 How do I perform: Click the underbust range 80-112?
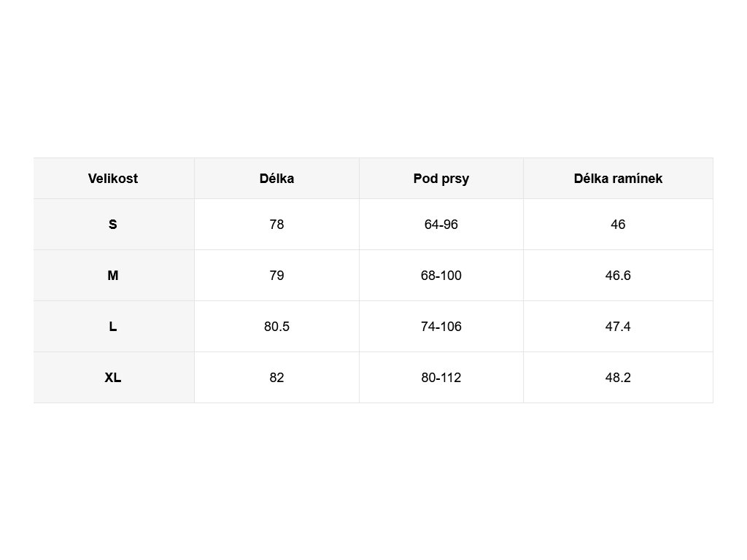pos(441,378)
